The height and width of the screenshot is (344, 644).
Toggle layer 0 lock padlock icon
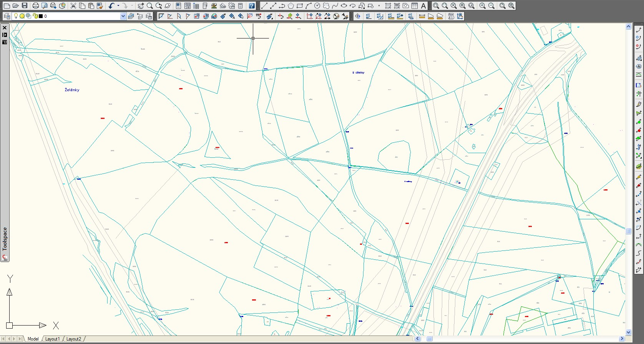35,16
